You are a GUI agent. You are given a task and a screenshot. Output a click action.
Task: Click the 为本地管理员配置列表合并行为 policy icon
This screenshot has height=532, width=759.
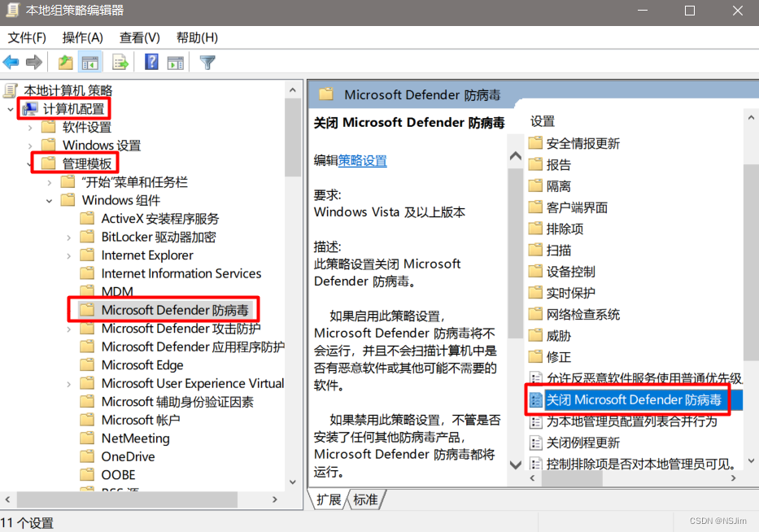point(535,421)
